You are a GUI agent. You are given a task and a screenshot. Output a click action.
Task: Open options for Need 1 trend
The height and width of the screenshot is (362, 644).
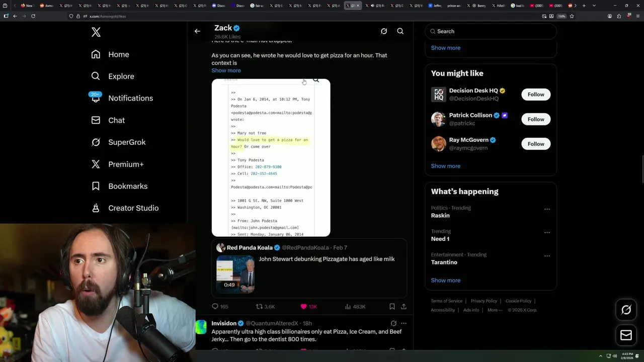[x=547, y=233]
